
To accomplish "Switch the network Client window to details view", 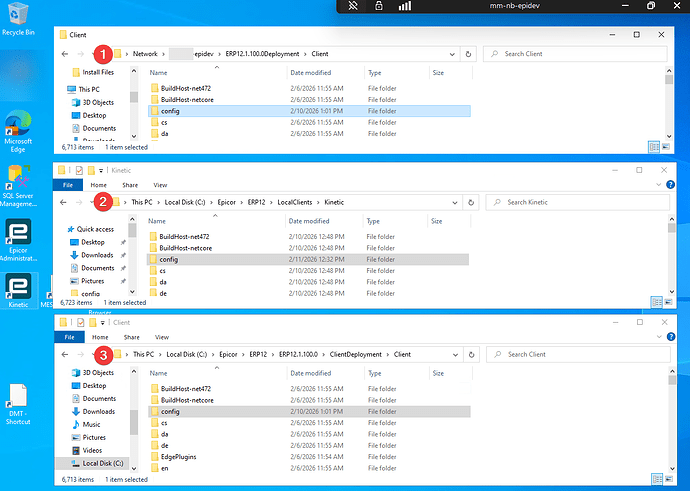I will tap(654, 147).
